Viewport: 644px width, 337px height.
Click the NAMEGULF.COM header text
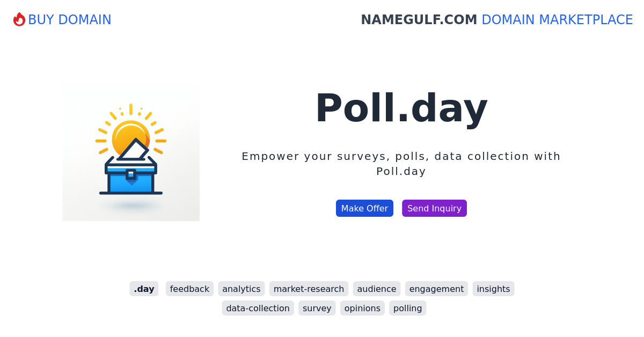pyautogui.click(x=419, y=20)
